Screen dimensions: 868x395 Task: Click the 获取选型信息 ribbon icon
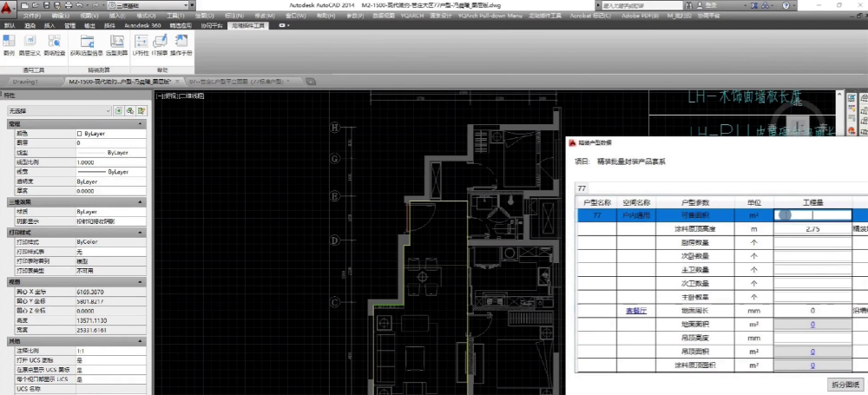coord(87,42)
